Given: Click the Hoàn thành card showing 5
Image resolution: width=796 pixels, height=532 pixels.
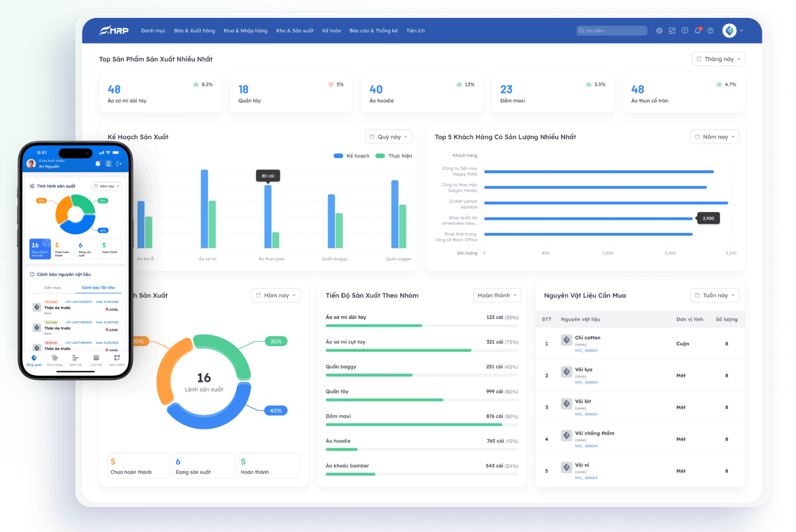Looking at the screenshot, I should tap(269, 466).
